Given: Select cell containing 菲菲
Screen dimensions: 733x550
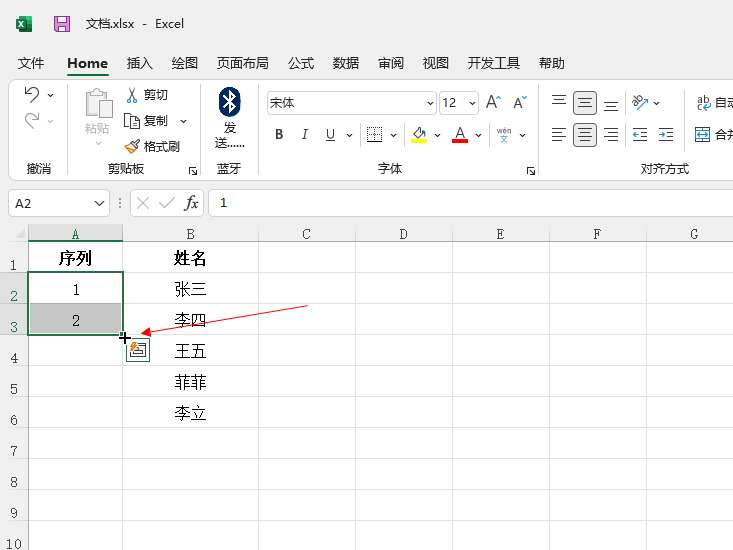Looking at the screenshot, I should 190,381.
